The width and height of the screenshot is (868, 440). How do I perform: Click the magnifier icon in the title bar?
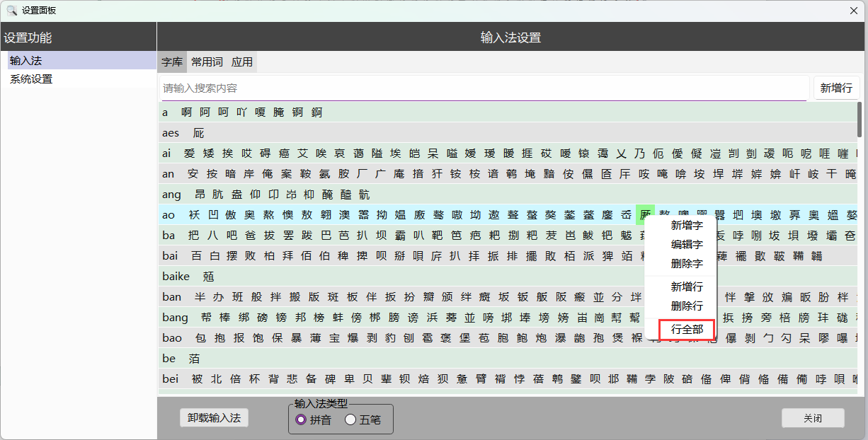pos(11,10)
